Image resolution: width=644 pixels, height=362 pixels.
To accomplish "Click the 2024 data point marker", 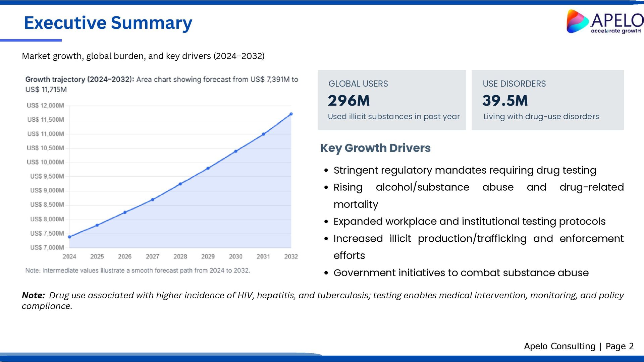I will (69, 237).
